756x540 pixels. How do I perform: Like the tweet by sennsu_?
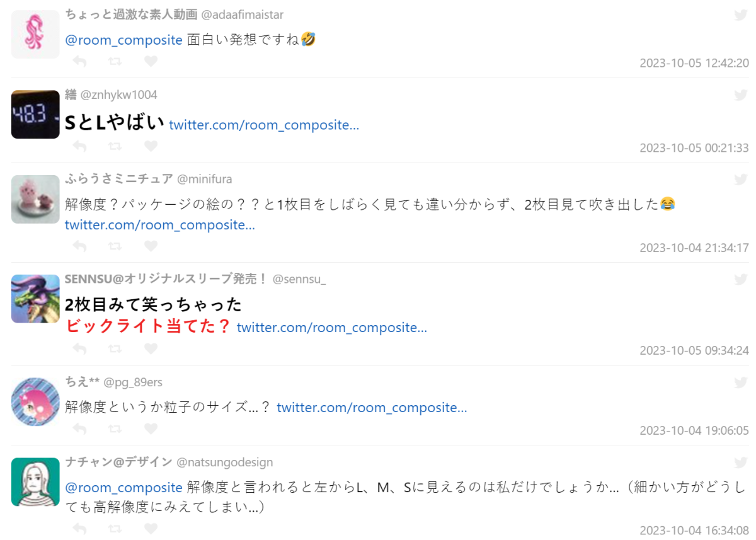151,348
